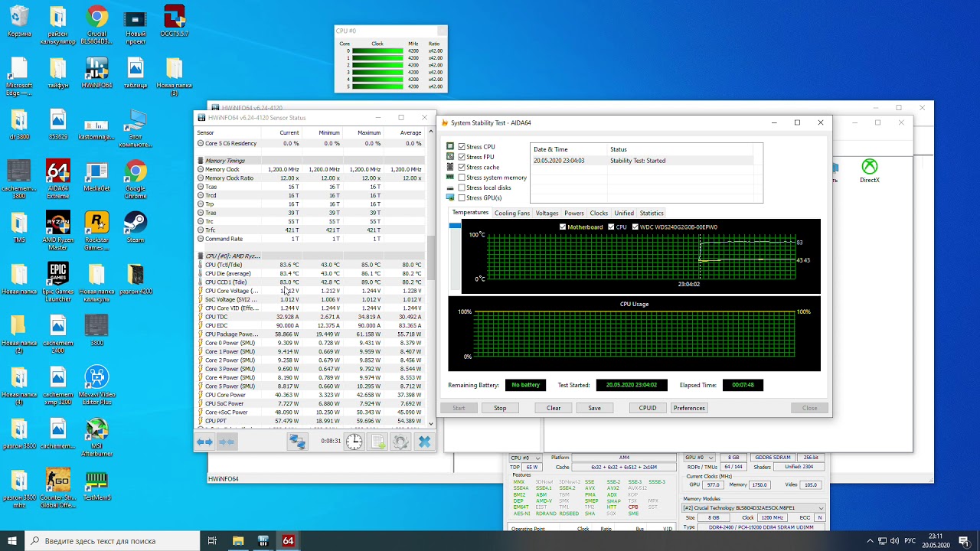
Task: Open the Statistics tab
Action: coord(652,214)
